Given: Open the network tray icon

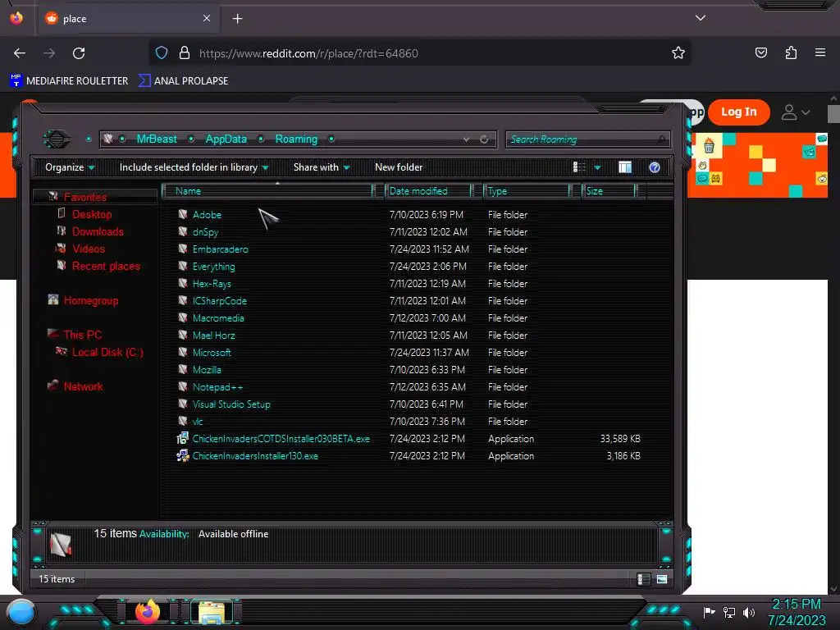Looking at the screenshot, I should pos(728,612).
